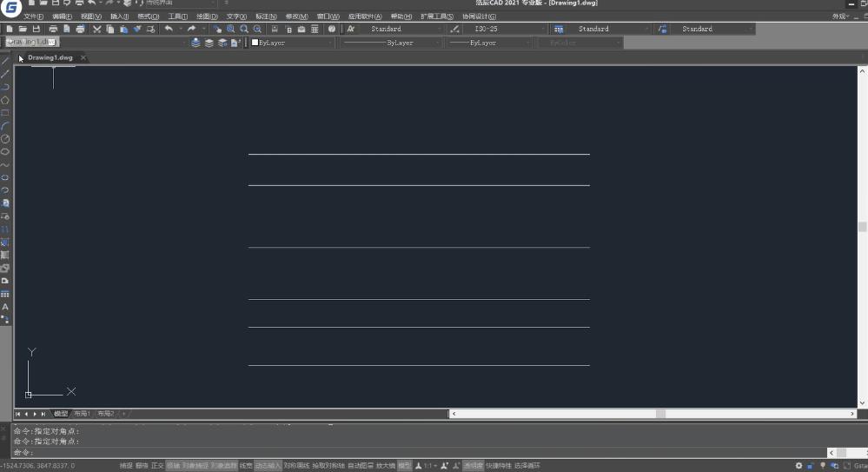Image resolution: width=868 pixels, height=472 pixels.
Task: Select the Arc tool in draw toolbar
Action: (x=5, y=126)
